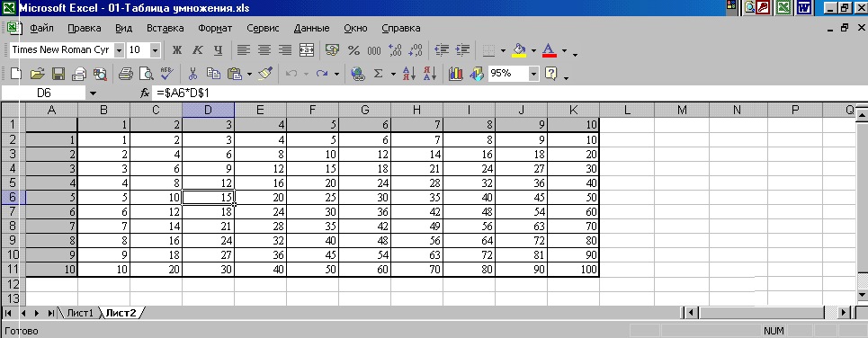Open the borders style dropdown arrow
868x338 pixels.
coord(503,50)
